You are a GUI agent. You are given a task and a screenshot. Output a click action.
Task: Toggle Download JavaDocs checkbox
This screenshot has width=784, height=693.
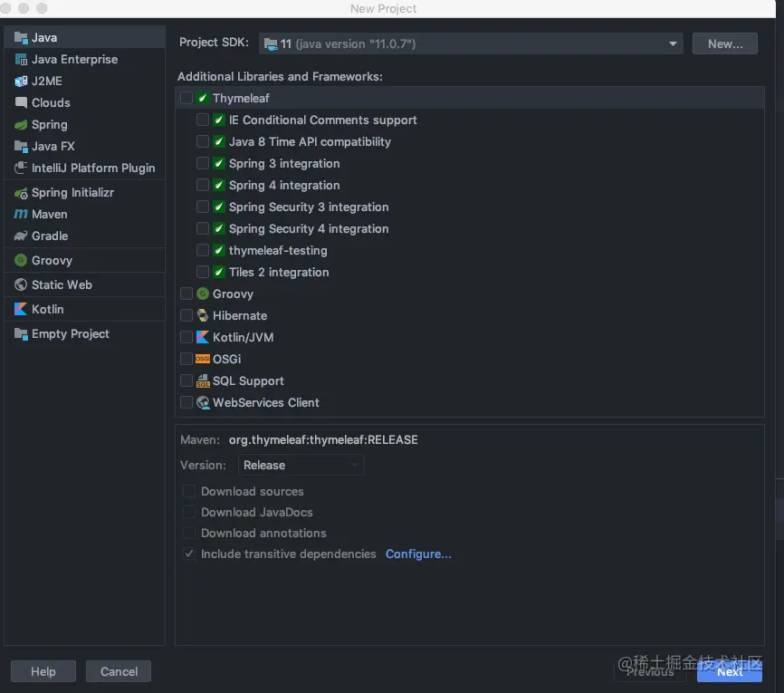click(189, 513)
